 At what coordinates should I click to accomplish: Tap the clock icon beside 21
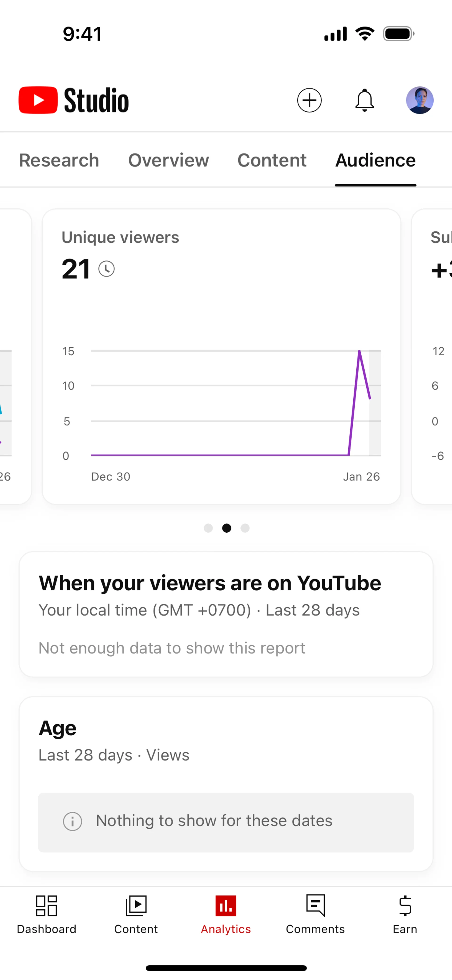pos(107,269)
